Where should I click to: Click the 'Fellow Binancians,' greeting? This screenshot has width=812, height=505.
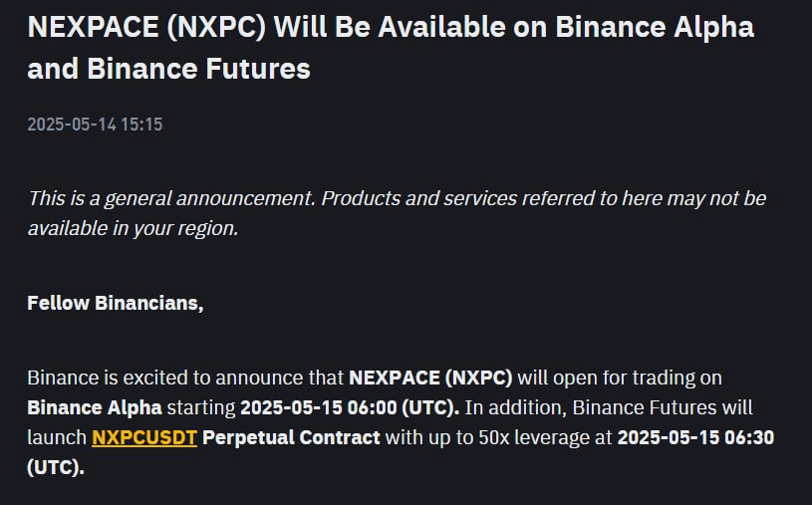click(x=116, y=303)
